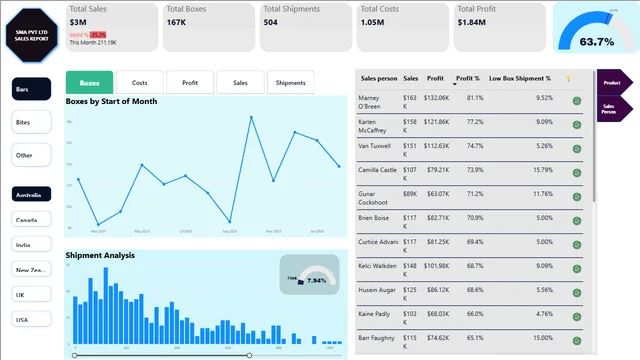Toggle the Australia country filter
Image resolution: width=640 pixels, height=360 pixels.
click(x=31, y=194)
